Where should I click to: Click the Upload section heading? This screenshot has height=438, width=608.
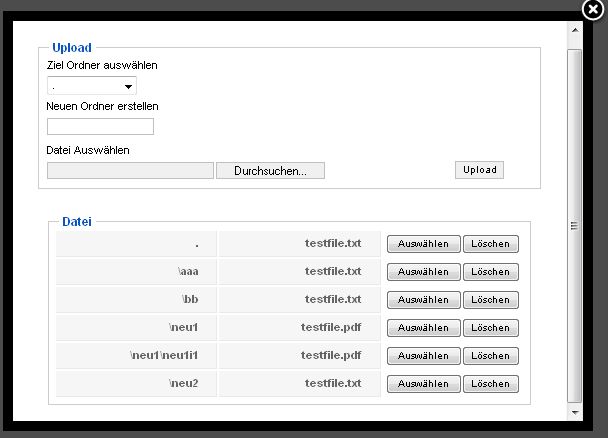(x=72, y=47)
